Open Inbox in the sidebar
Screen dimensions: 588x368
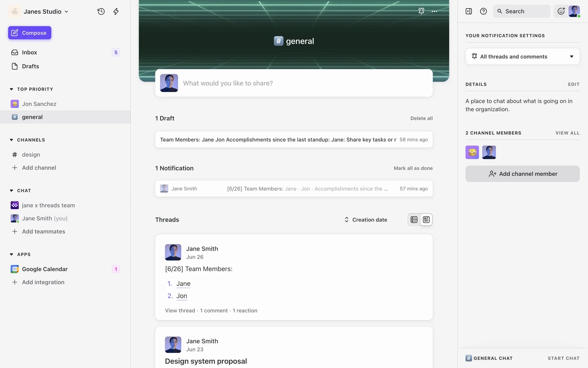click(29, 52)
